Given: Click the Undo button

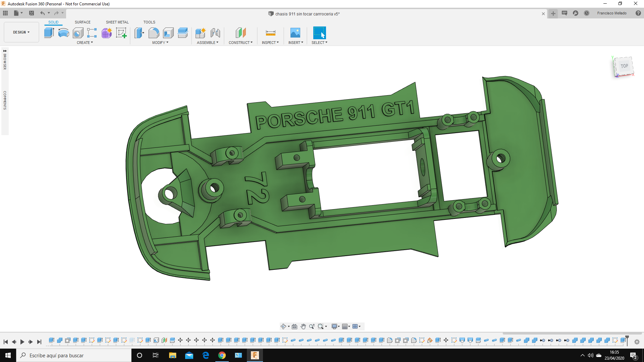Looking at the screenshot, I should [x=43, y=13].
